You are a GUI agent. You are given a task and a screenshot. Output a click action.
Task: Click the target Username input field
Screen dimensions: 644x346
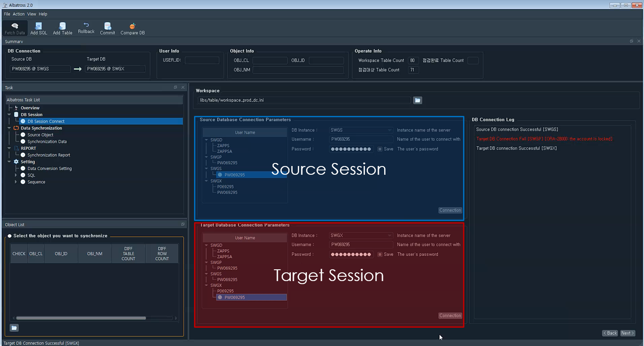(x=361, y=245)
